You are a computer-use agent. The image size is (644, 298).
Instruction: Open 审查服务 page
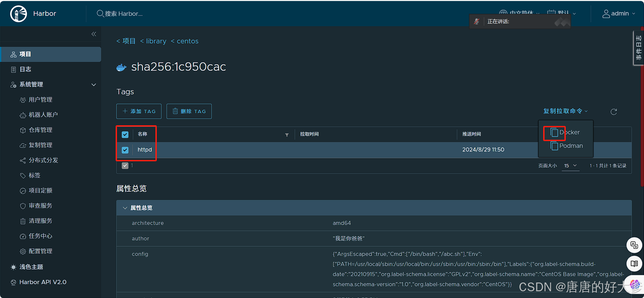[40, 206]
